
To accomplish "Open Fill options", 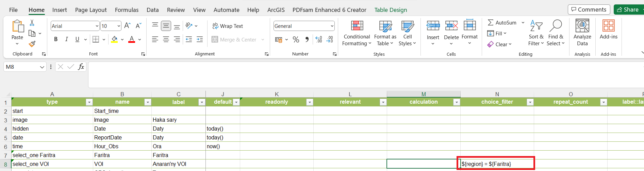I will click(x=497, y=33).
